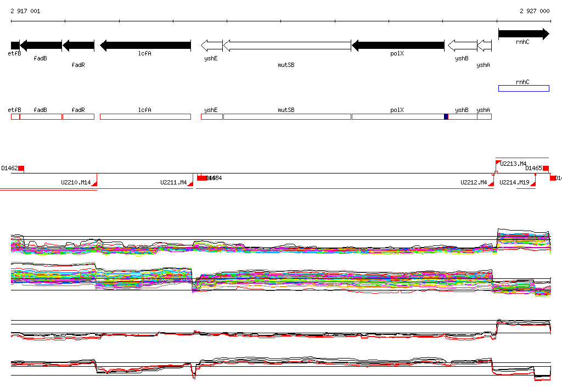This screenshot has width=562, height=392.
Task: Select the red fadR outlined box
Action: click(x=78, y=116)
